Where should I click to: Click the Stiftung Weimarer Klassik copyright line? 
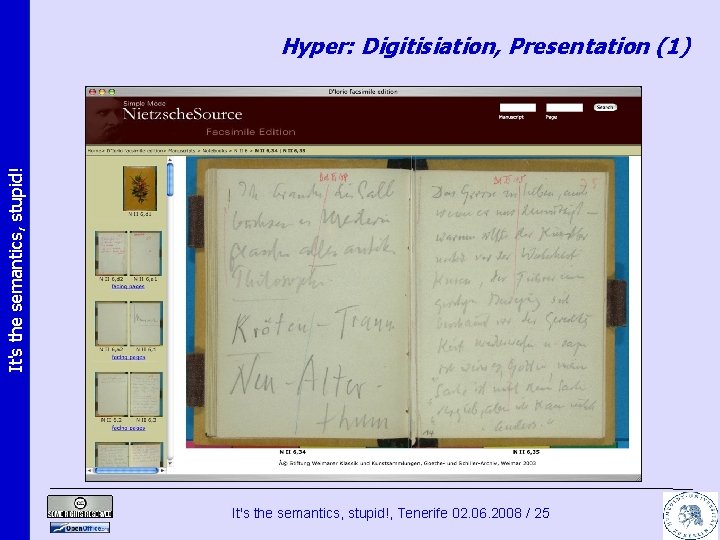pyautogui.click(x=407, y=463)
